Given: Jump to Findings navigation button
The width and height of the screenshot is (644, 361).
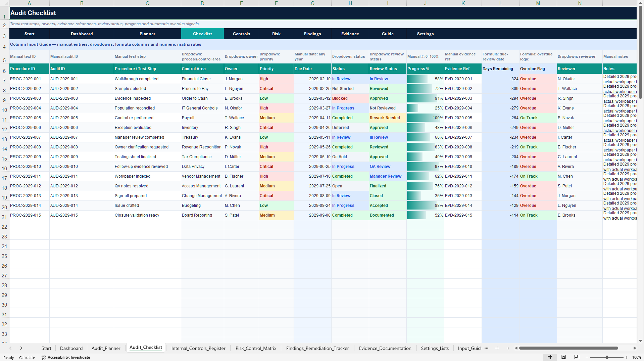Looking at the screenshot, I should coord(312,34).
